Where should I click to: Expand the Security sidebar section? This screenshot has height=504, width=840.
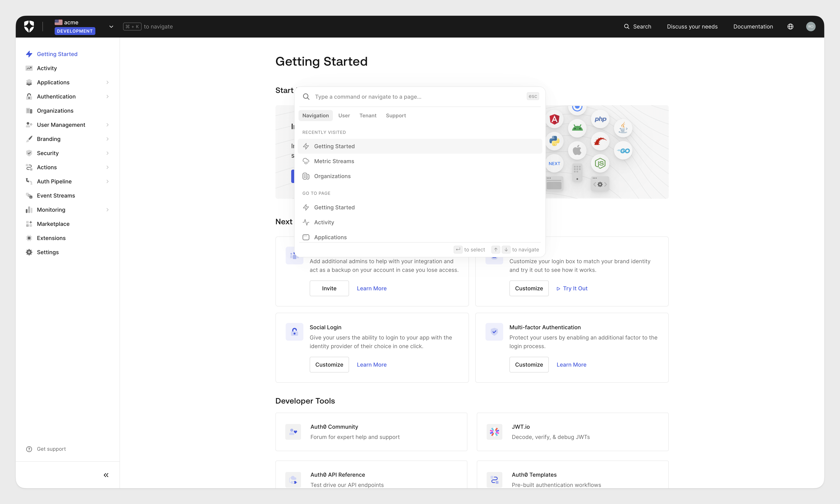point(107,153)
